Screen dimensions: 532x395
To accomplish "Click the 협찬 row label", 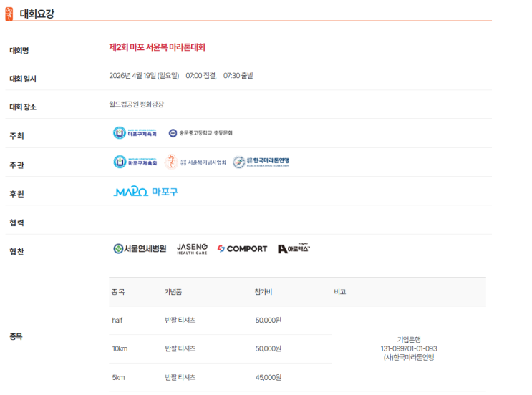I will [x=16, y=252].
